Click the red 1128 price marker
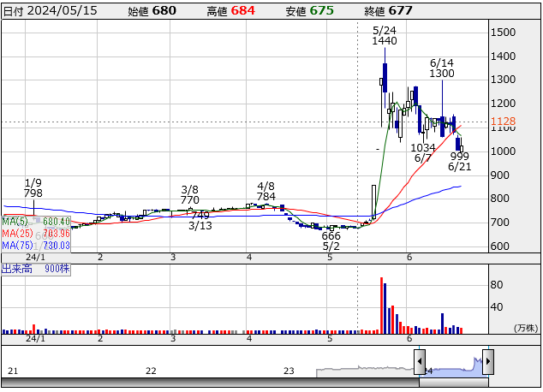This screenshot has width=543, height=392. tap(503, 122)
